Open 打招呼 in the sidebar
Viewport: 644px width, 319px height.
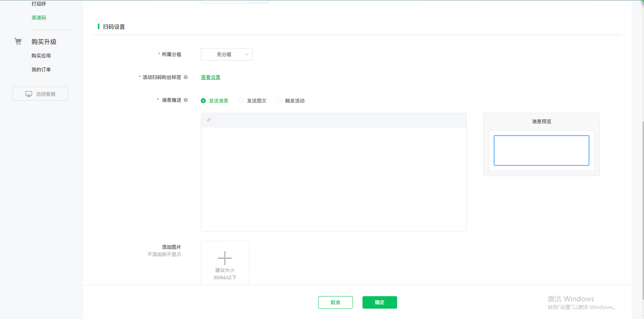39,4
